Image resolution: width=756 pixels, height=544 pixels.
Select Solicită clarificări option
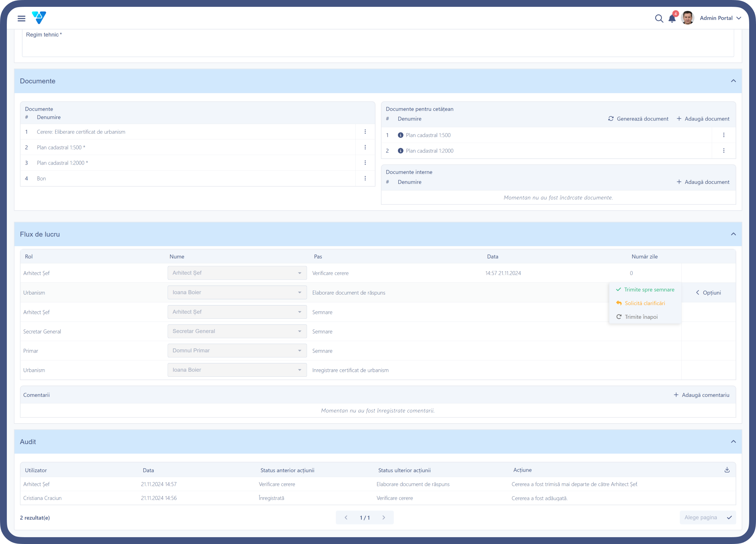point(641,303)
